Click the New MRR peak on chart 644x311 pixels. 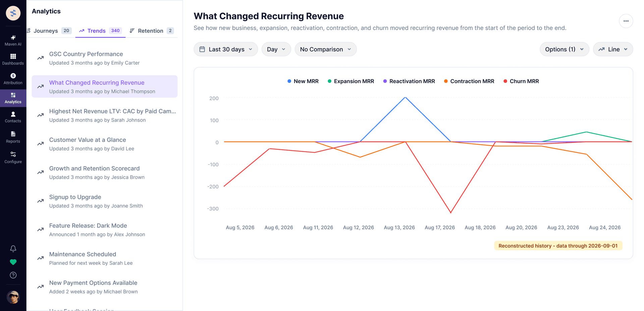point(406,98)
